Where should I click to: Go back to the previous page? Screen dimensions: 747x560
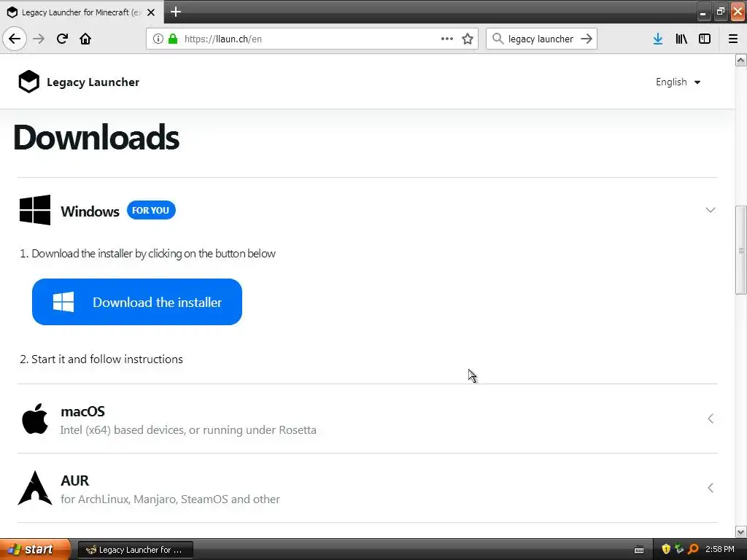[15, 39]
